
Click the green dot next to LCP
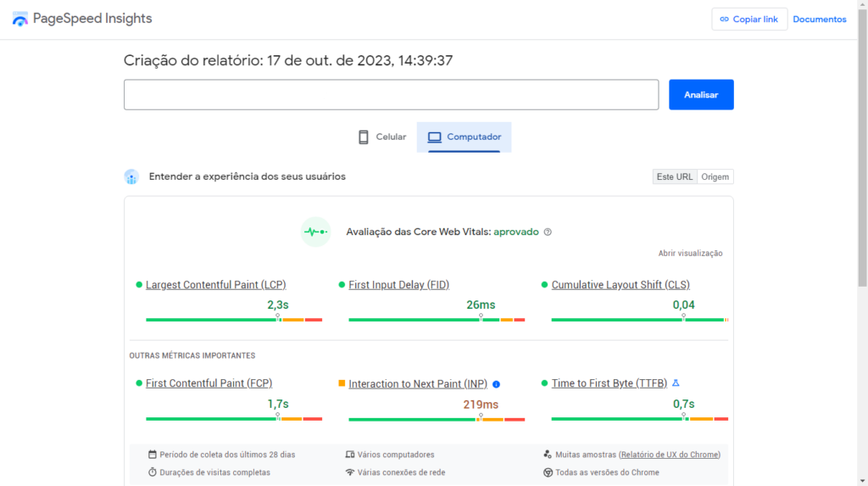point(139,285)
